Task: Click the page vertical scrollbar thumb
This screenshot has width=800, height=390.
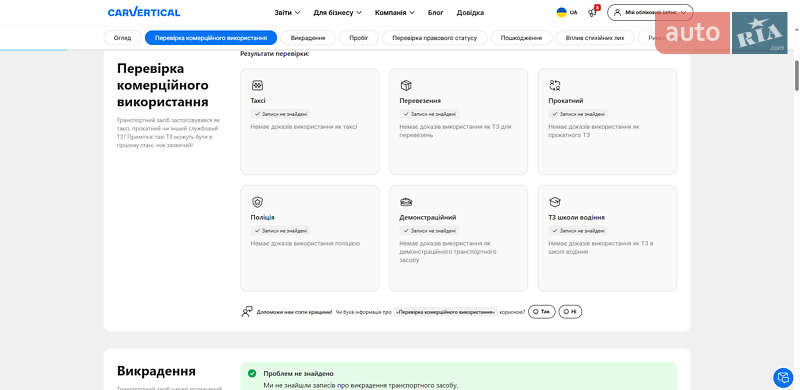Action: pyautogui.click(x=796, y=76)
